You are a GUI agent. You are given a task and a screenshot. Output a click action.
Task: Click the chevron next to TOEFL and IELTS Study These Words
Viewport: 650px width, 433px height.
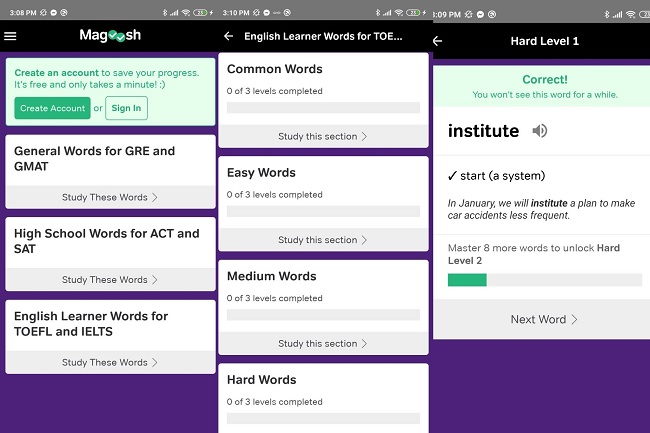coord(155,363)
